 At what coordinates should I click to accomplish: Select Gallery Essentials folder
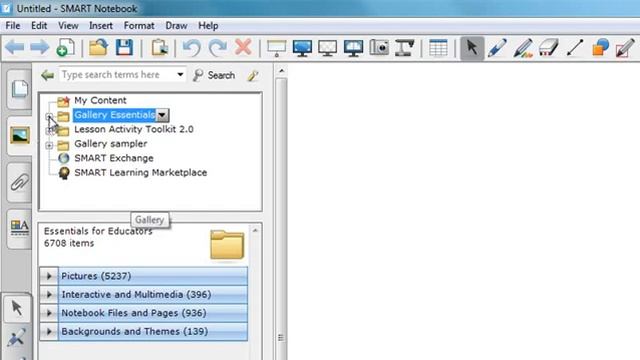coord(114,115)
